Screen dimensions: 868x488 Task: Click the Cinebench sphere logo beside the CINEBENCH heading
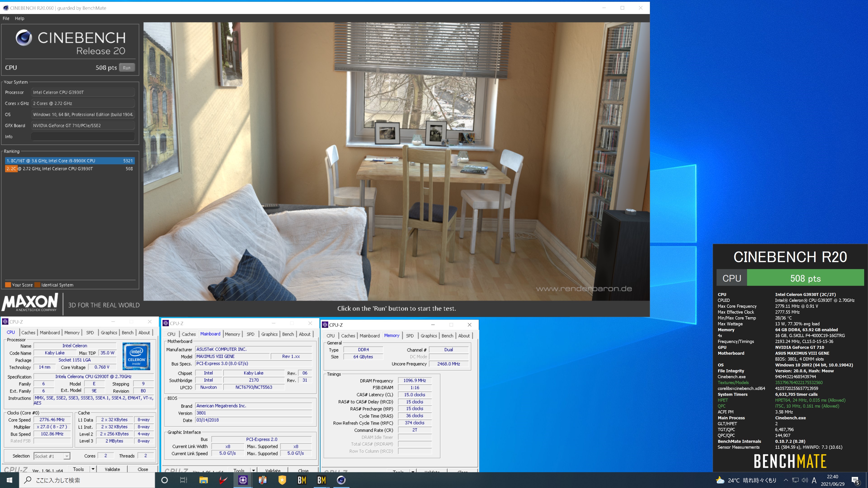coord(24,38)
